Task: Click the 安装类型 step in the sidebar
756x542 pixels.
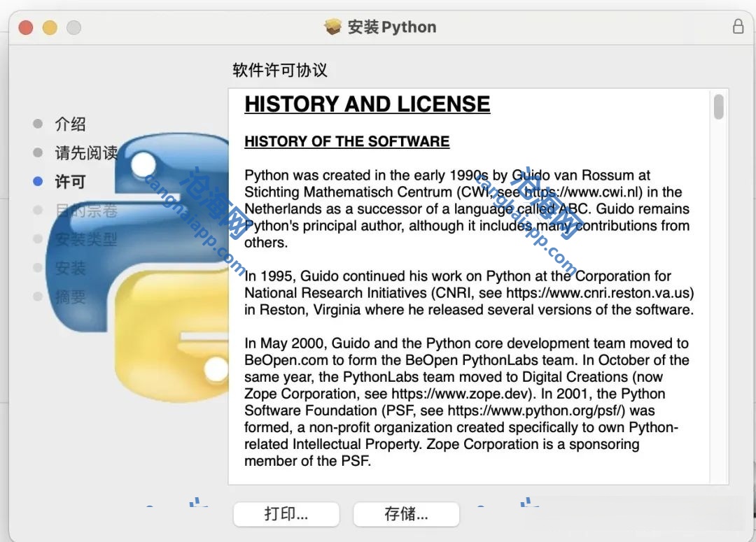Action: [85, 239]
